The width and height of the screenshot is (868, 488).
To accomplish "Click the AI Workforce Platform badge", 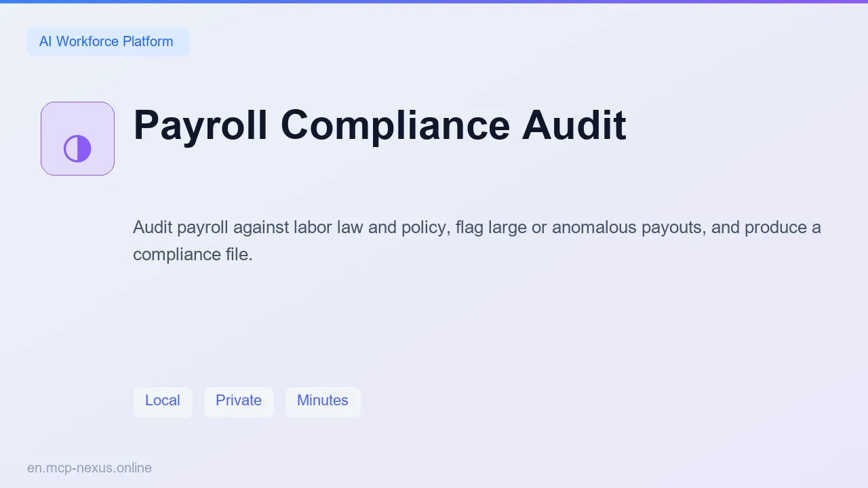I will coord(108,41).
